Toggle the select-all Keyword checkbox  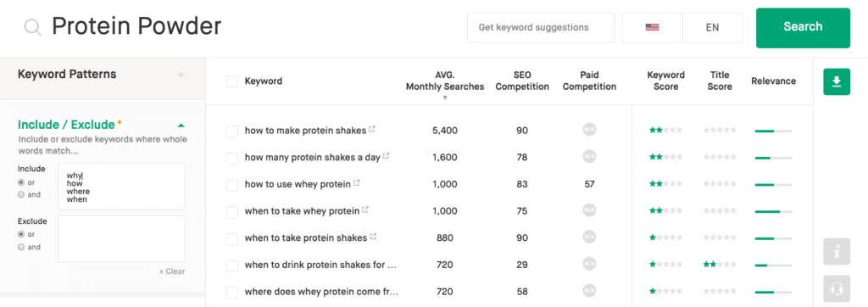point(232,81)
